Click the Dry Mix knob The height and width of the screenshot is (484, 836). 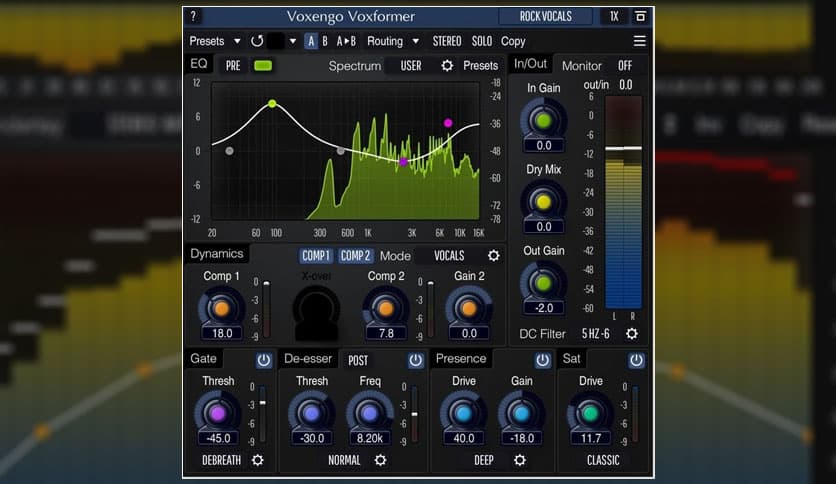coord(543,203)
